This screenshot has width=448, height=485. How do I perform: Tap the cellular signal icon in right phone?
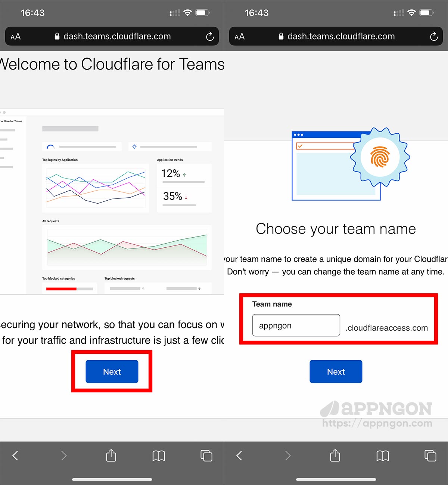point(398,13)
